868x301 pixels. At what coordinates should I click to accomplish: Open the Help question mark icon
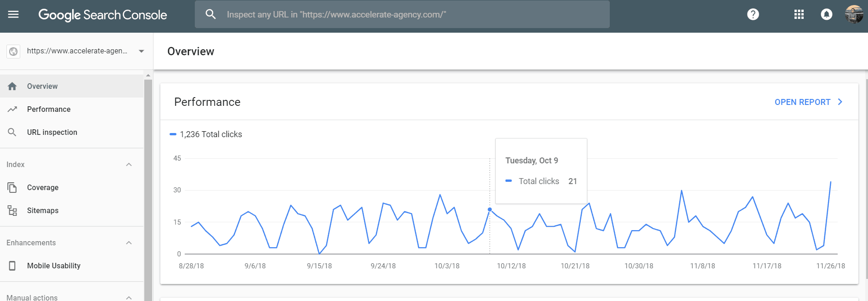[x=753, y=14]
